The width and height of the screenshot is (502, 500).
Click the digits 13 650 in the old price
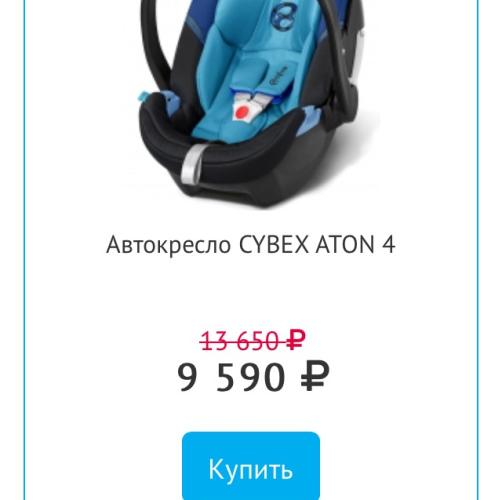240,341
